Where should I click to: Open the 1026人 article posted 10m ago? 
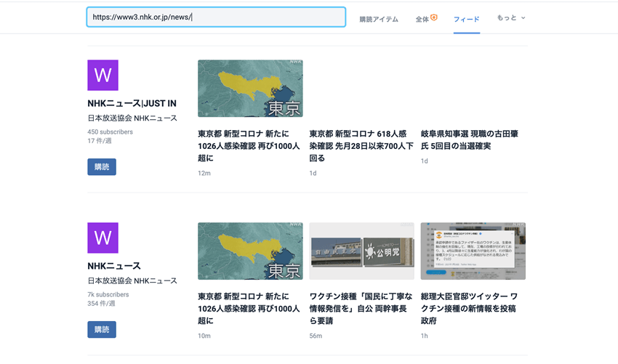[x=249, y=309]
